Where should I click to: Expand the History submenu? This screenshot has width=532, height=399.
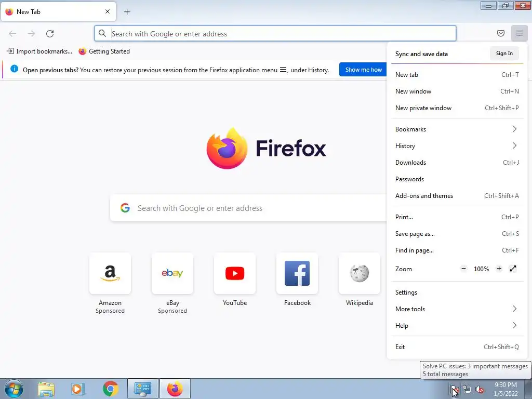(x=457, y=145)
